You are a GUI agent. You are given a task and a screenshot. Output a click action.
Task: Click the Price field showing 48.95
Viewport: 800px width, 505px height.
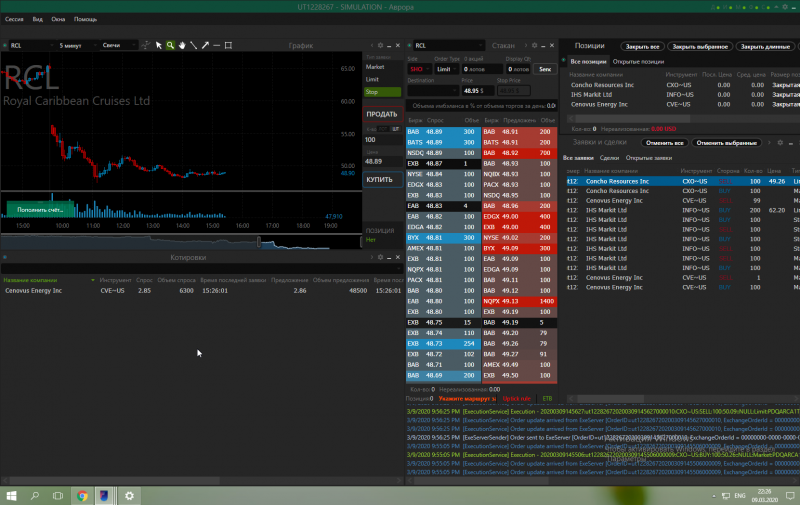(x=478, y=91)
